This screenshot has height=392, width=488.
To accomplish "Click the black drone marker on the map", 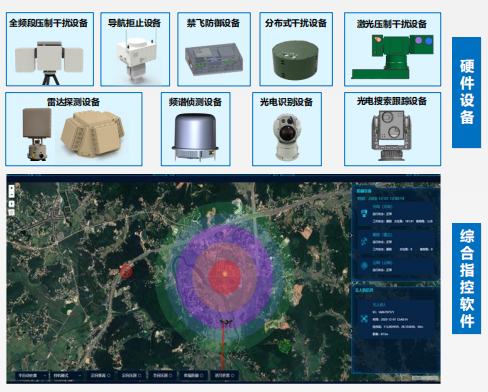I will click(226, 323).
